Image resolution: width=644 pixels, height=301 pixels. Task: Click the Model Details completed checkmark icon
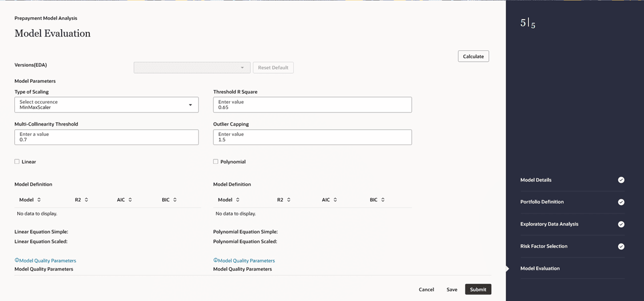point(621,180)
